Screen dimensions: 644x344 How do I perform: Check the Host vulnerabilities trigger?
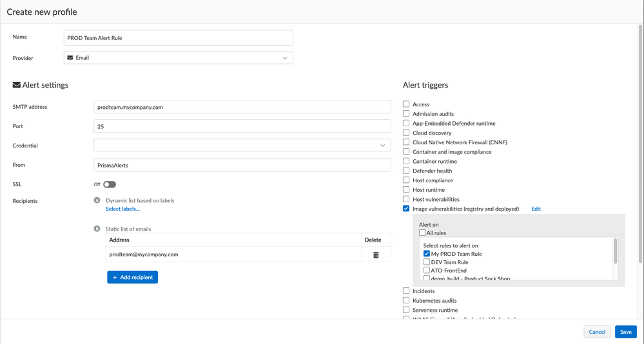tap(406, 199)
